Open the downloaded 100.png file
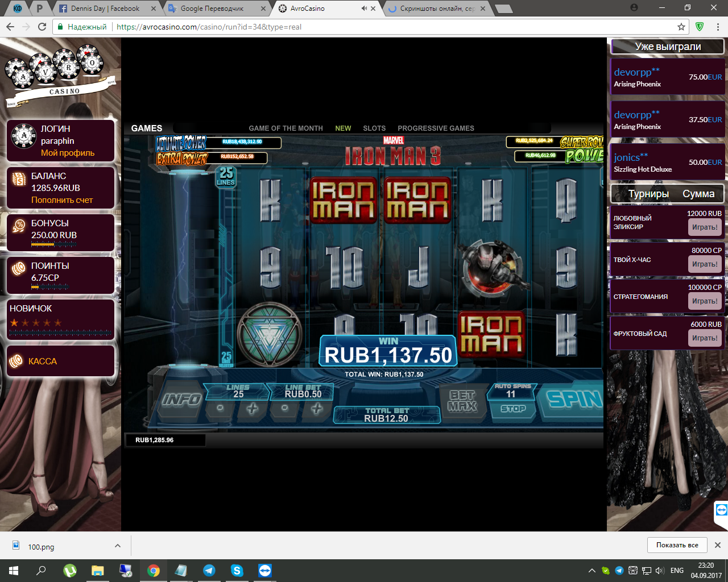 41,547
